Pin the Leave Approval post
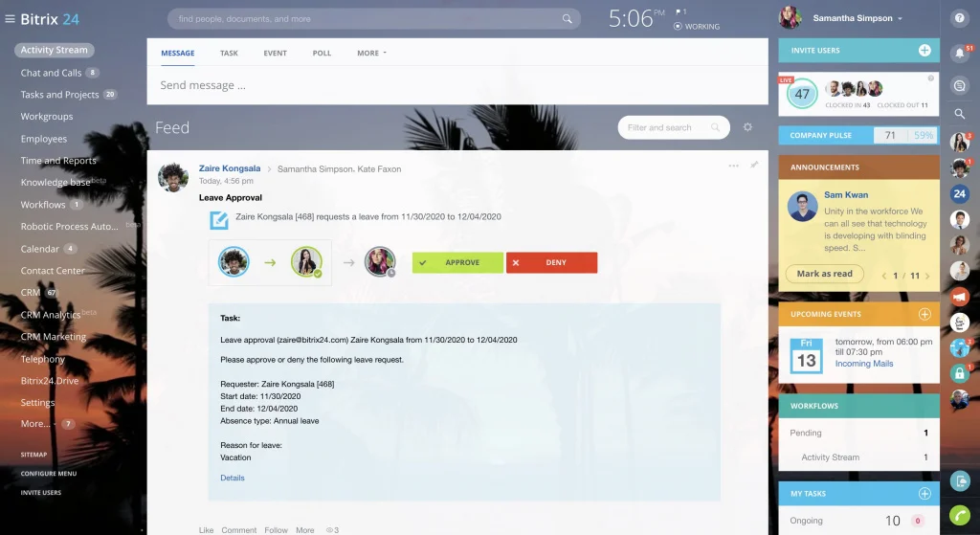Viewport: 980px width, 535px height. point(754,166)
